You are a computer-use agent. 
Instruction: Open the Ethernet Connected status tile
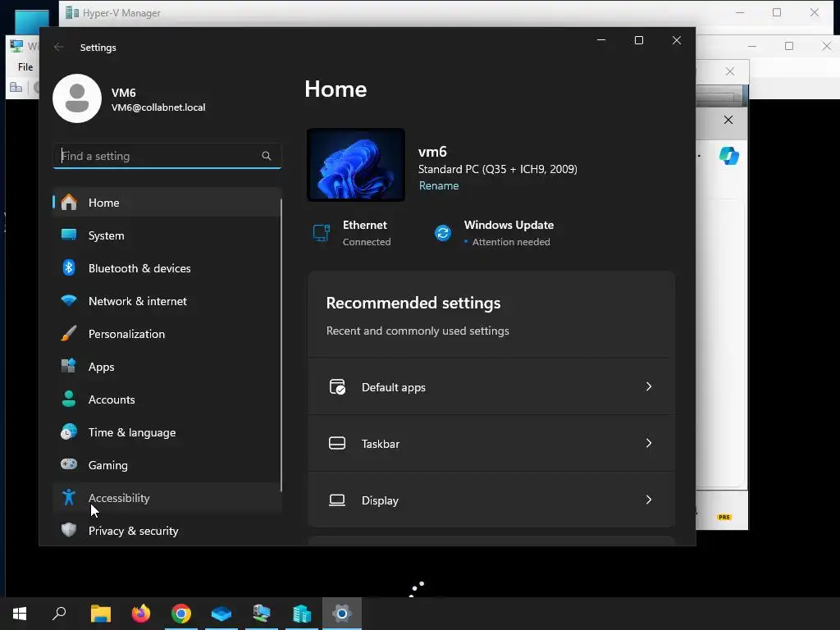(x=352, y=233)
